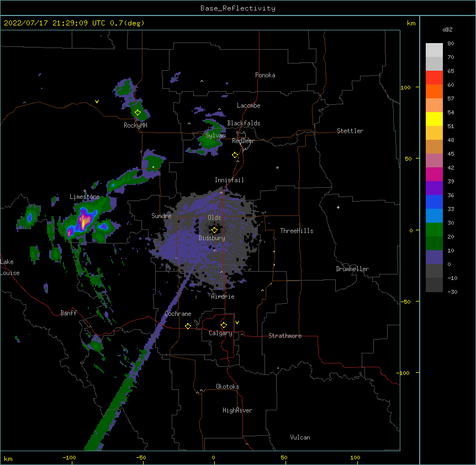Select the dBZ legend heading
Screen dimensions: 476x465
click(447, 29)
